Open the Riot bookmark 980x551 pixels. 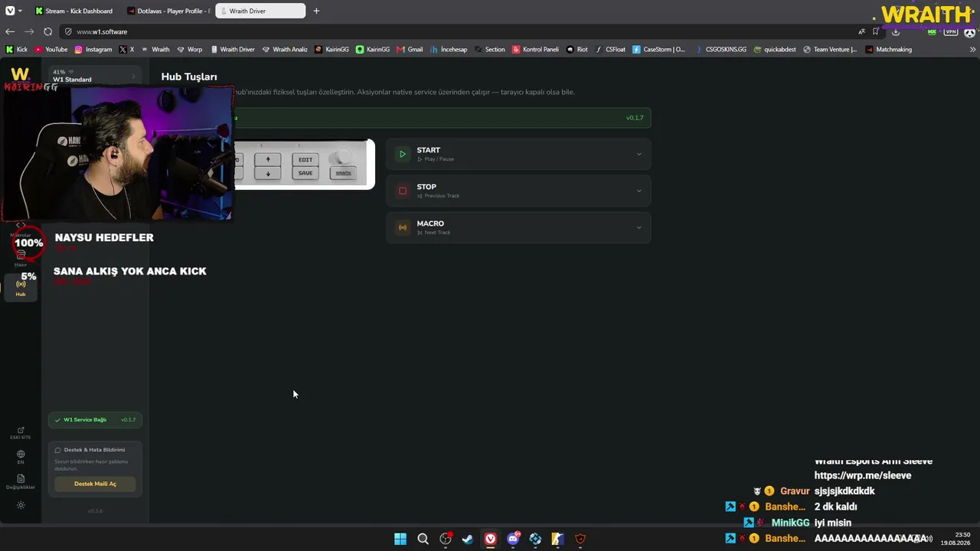pos(577,50)
